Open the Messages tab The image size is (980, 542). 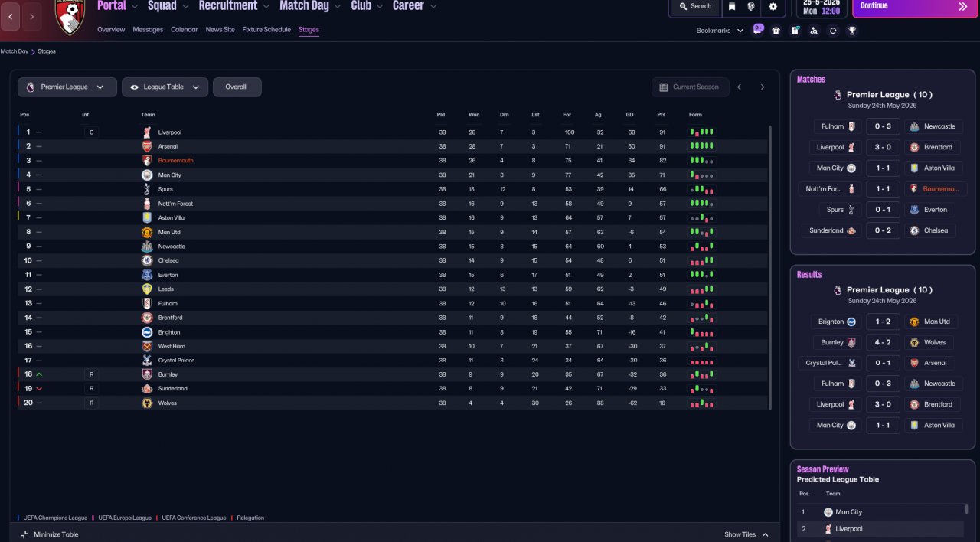pos(148,29)
